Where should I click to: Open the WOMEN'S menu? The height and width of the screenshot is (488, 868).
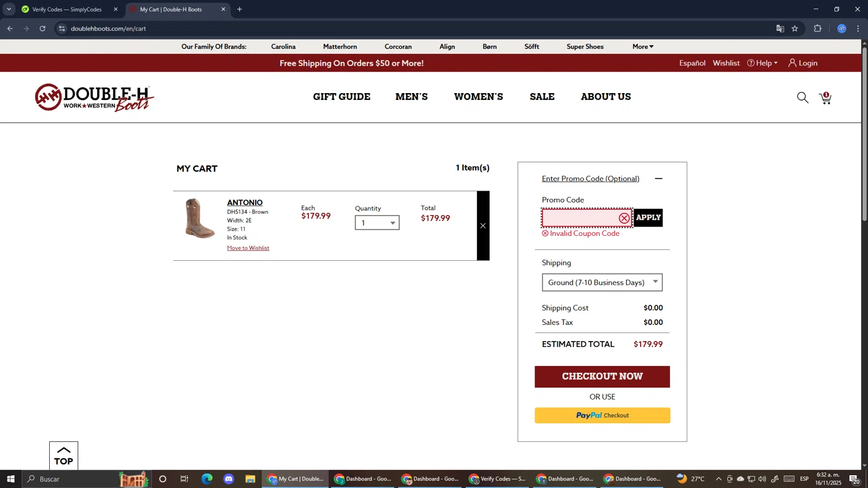click(479, 97)
